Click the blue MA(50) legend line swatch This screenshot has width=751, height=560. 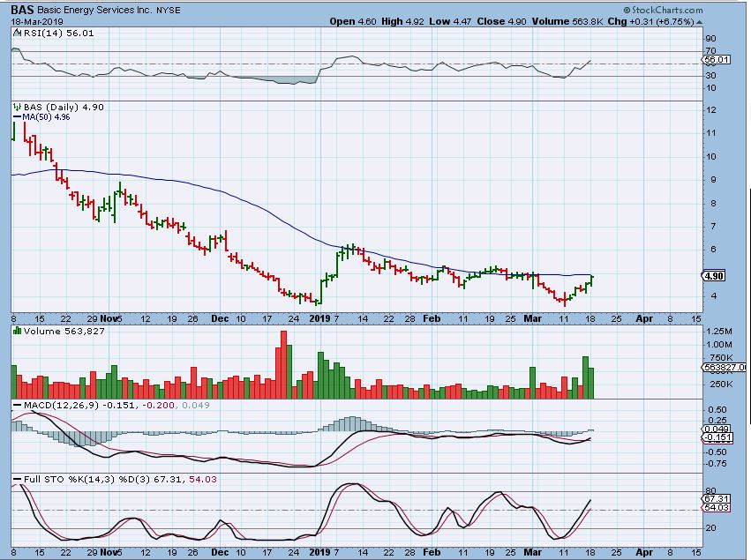point(16,116)
